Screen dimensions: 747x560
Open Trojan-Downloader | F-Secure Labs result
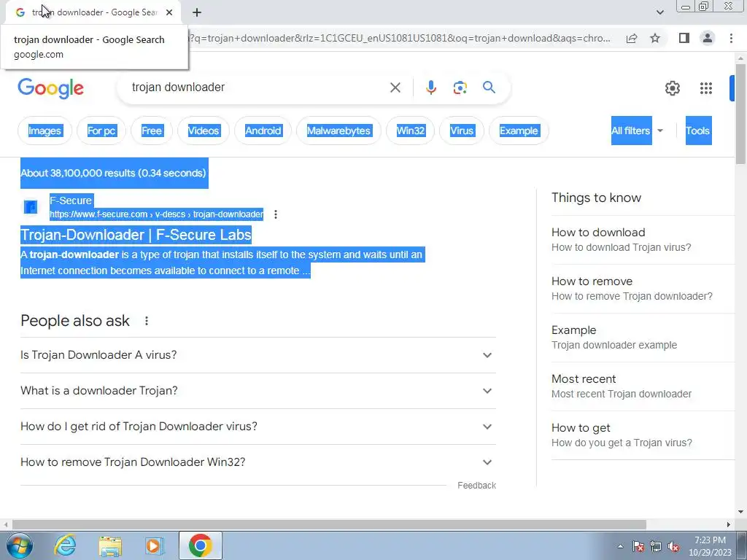(136, 235)
